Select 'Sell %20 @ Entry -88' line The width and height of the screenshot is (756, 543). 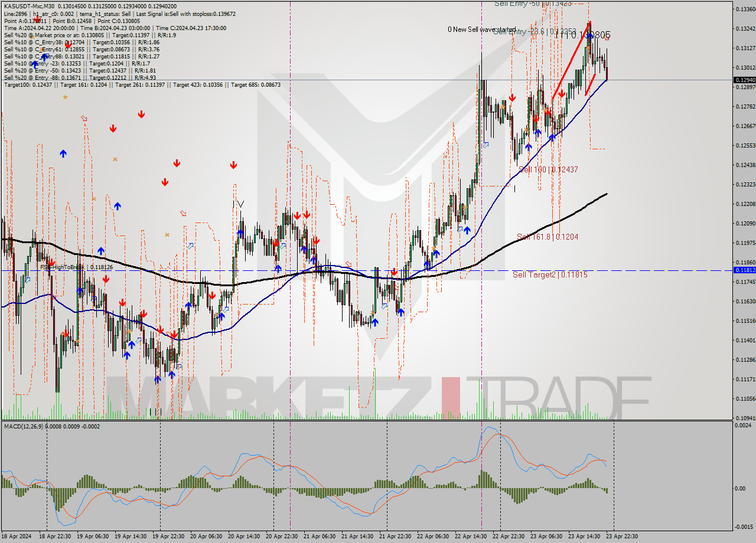pyautogui.click(x=80, y=77)
